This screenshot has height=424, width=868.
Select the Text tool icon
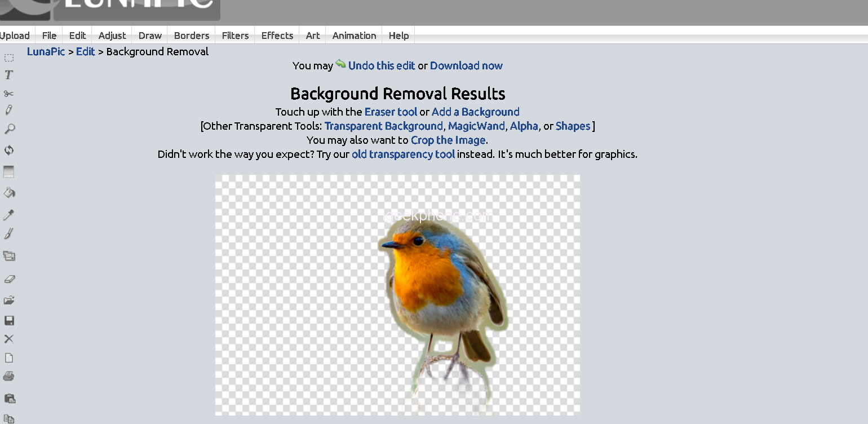(9, 75)
